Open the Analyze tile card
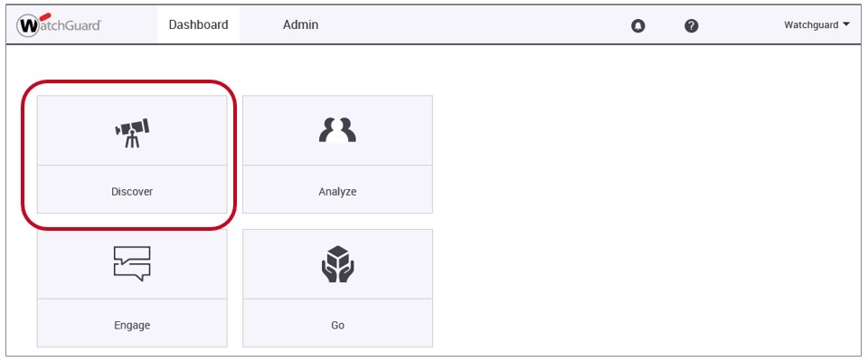Viewport: 868px width, 362px height. [x=337, y=155]
